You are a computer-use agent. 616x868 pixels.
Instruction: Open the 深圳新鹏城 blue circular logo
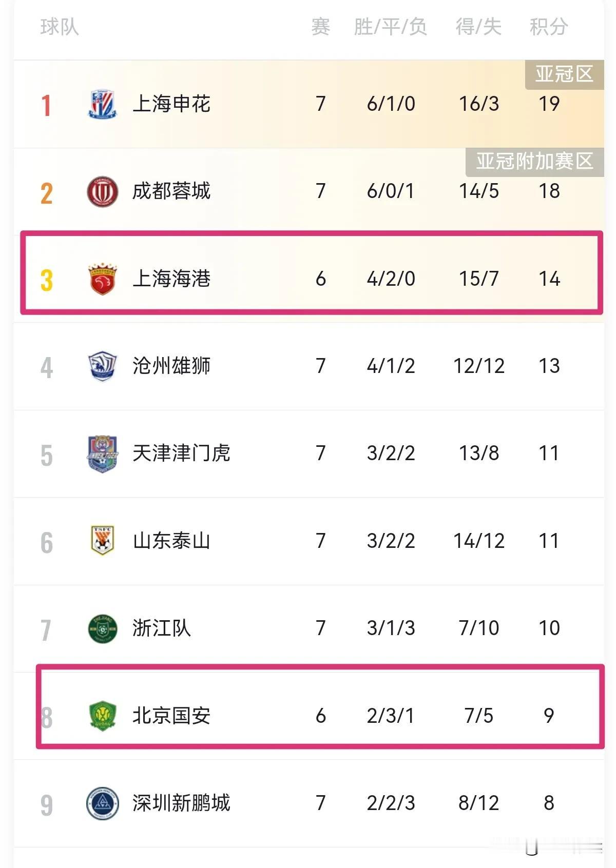point(103,803)
